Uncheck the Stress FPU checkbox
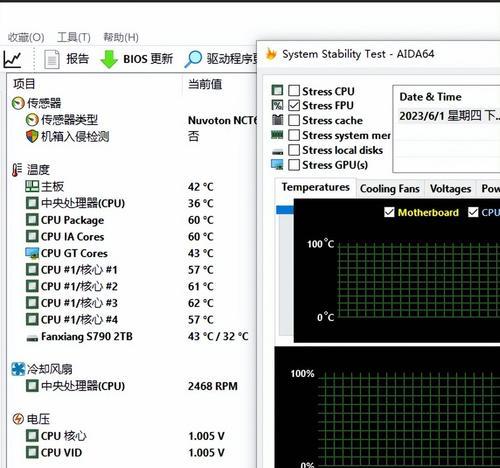Screen dimensions: 500x468 294,105
